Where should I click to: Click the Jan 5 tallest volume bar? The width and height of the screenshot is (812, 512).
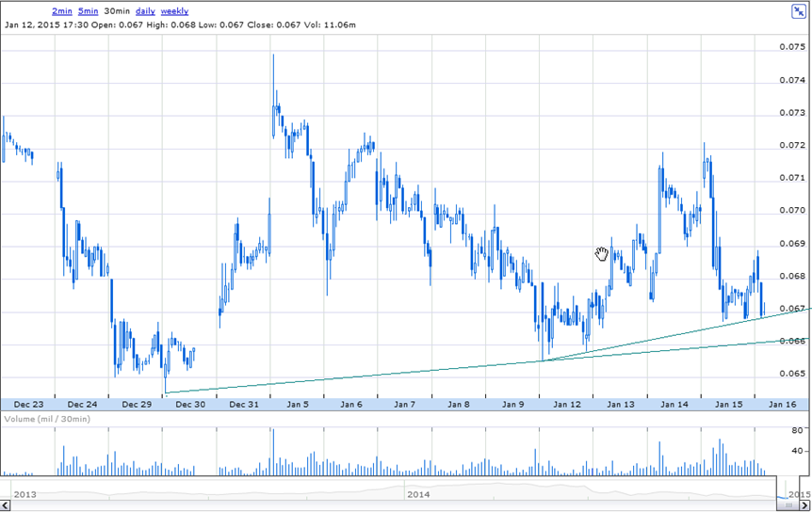click(x=273, y=452)
